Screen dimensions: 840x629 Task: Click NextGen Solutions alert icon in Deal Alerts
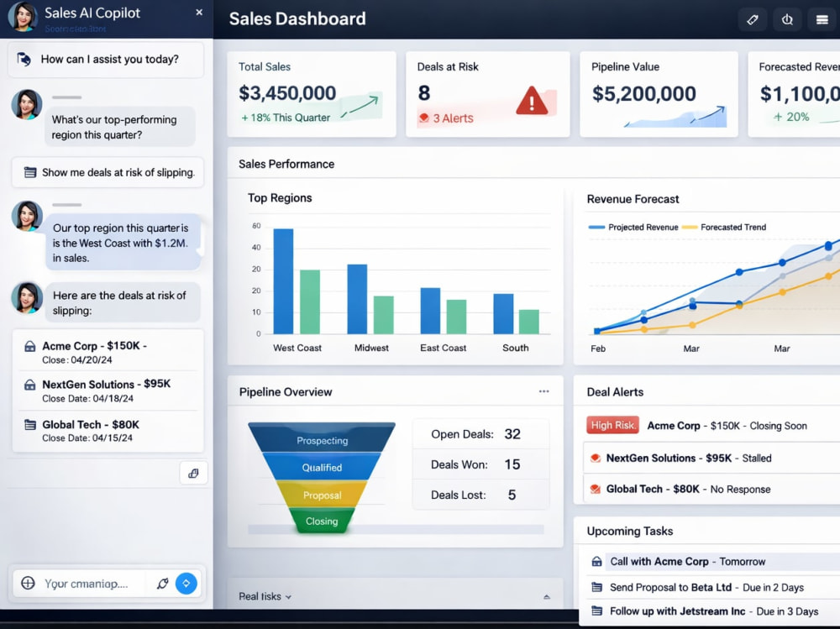[595, 458]
